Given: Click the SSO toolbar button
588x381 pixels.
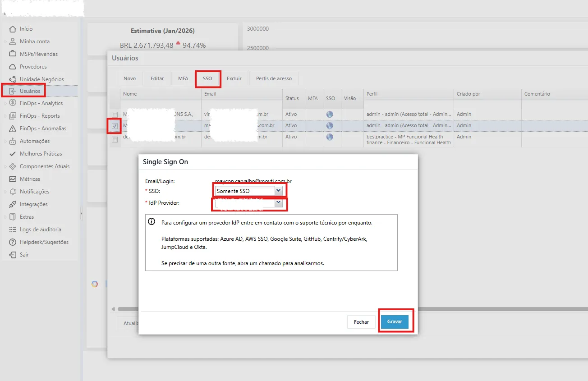Looking at the screenshot, I should click(207, 78).
